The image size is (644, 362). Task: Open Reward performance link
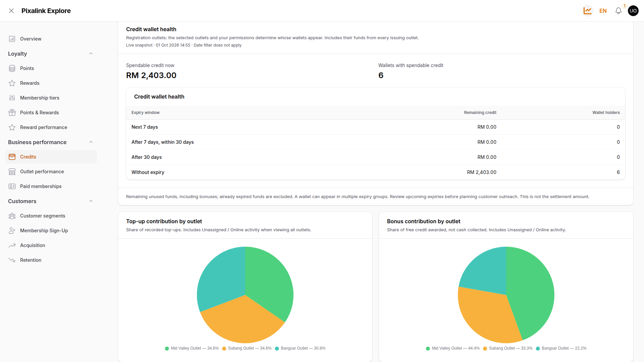[x=51, y=127]
